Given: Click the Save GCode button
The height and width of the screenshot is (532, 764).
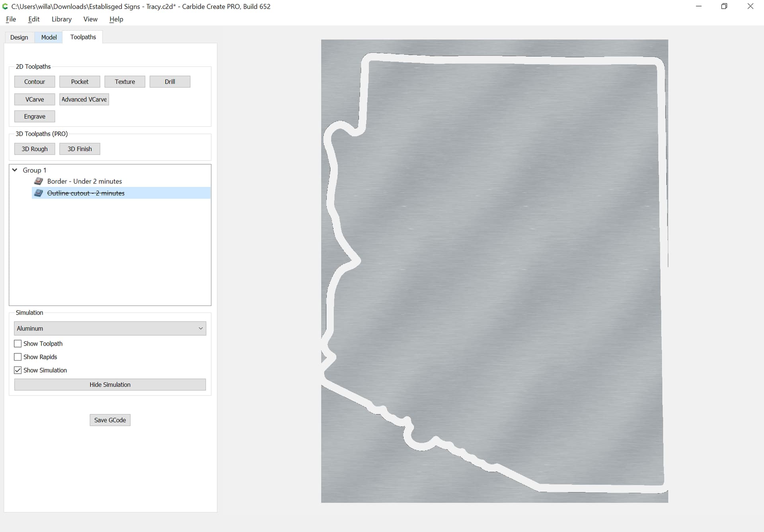Looking at the screenshot, I should [110, 420].
